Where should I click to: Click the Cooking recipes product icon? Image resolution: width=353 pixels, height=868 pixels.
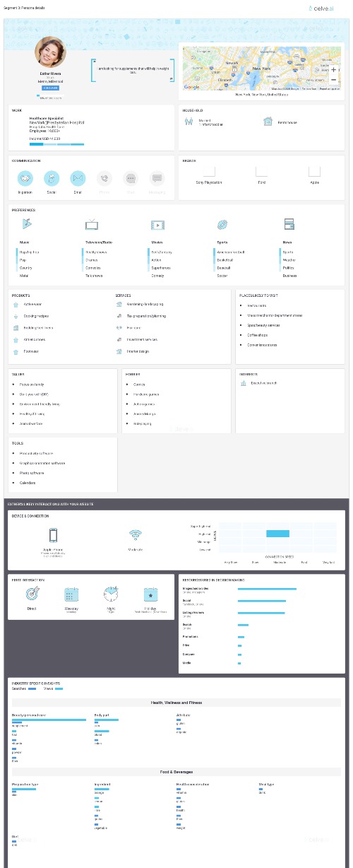(x=16, y=316)
